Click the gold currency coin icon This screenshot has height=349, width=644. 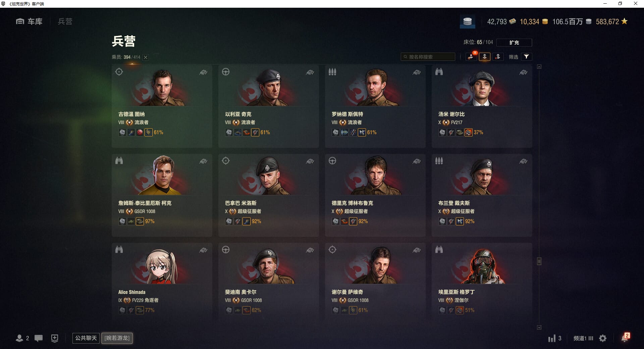coord(545,21)
